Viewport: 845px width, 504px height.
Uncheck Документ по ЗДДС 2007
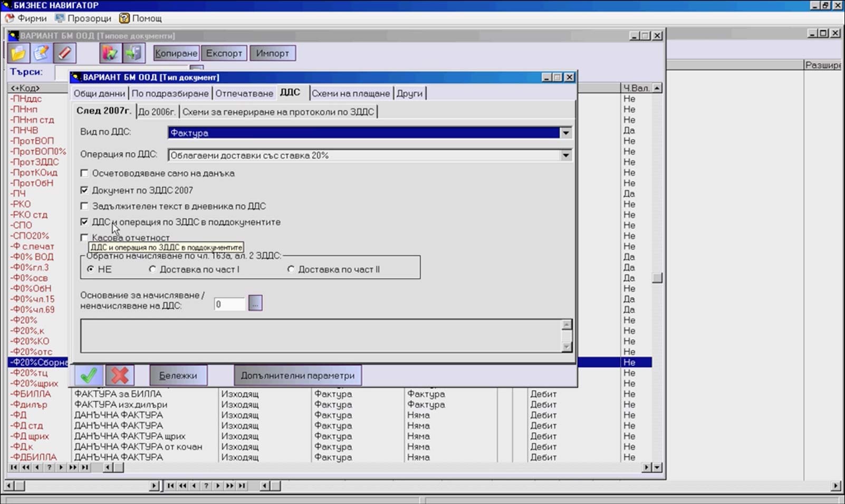coord(84,190)
